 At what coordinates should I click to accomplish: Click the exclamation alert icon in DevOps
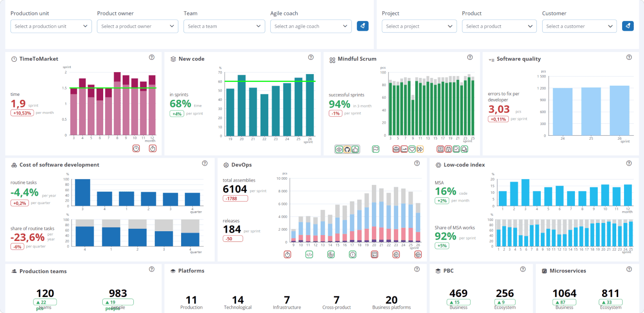coord(352,254)
